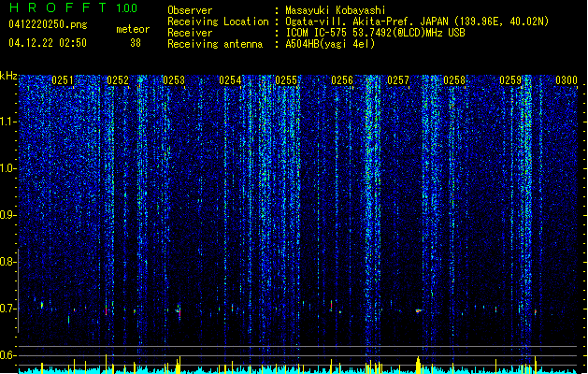Select the A504HB(yagi 4el) antenna text
This screenshot has height=374, width=588.
[330, 44]
